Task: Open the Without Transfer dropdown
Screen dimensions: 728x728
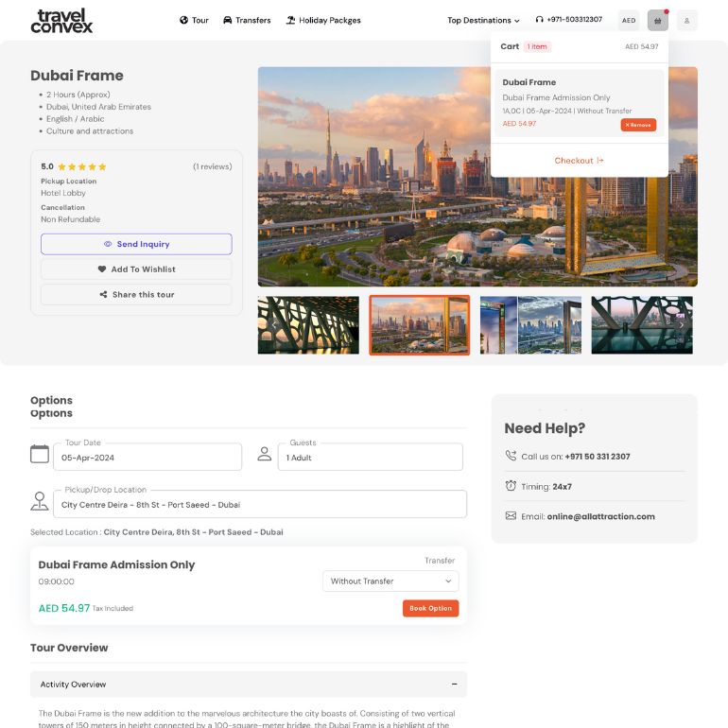Action: [390, 581]
